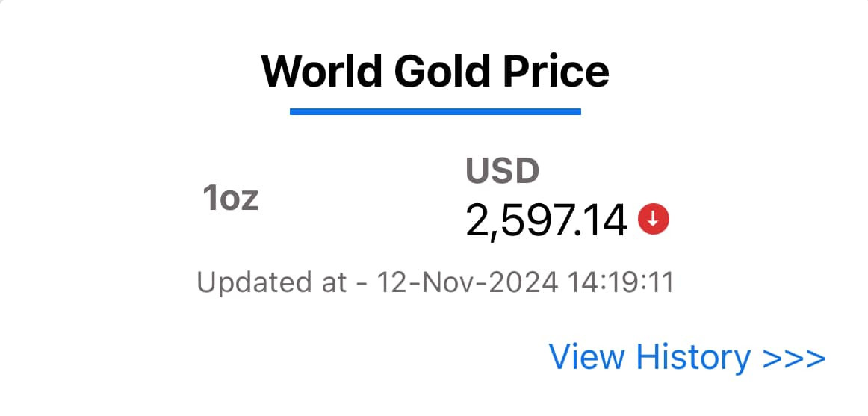Click the 12-Nov-2024 date text
868x416 pixels.
[x=467, y=282]
